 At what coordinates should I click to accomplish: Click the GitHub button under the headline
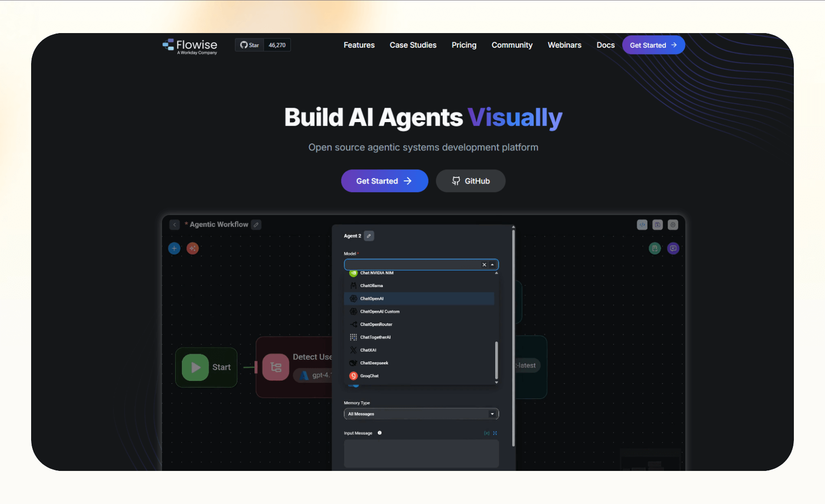(470, 181)
